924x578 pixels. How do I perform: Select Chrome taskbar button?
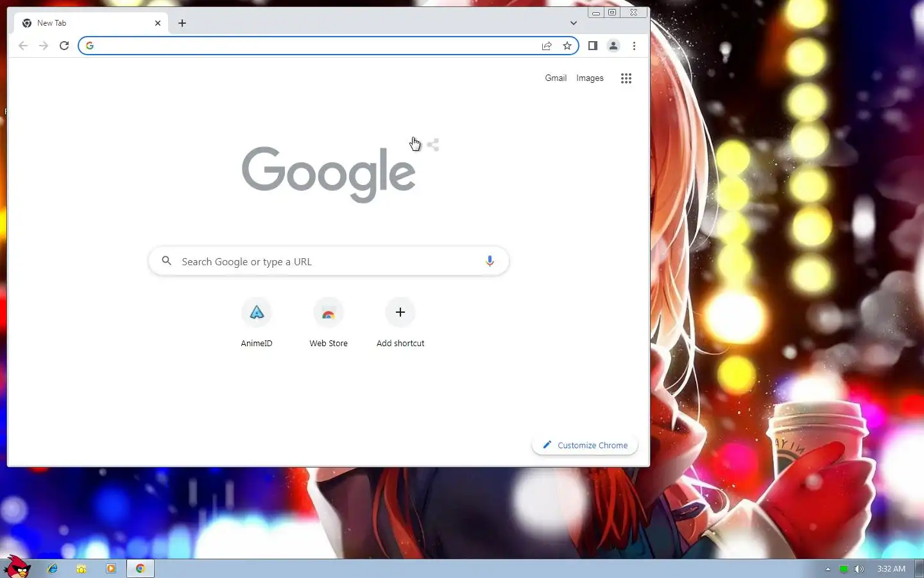(x=141, y=568)
